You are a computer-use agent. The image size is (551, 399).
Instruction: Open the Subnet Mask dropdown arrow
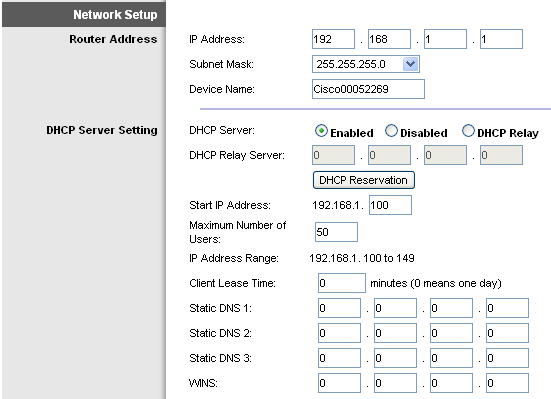click(x=410, y=64)
